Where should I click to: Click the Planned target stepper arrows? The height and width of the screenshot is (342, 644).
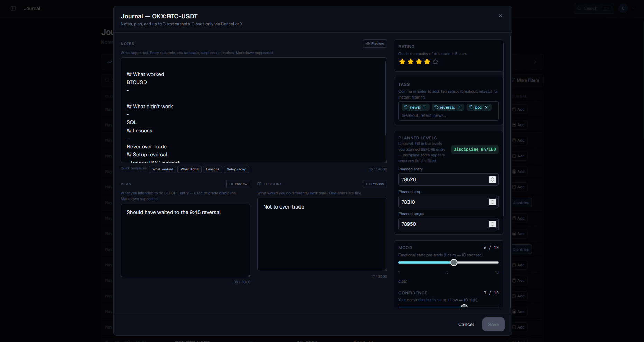pyautogui.click(x=493, y=224)
